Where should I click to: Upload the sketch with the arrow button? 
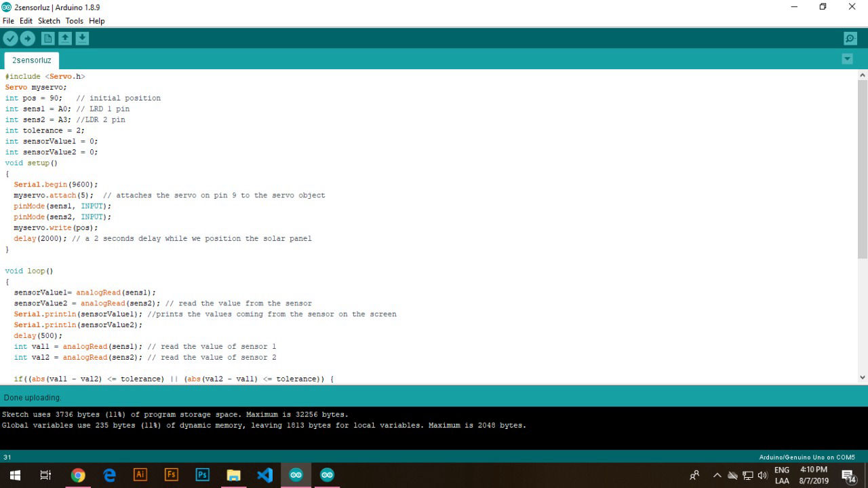[x=28, y=39]
